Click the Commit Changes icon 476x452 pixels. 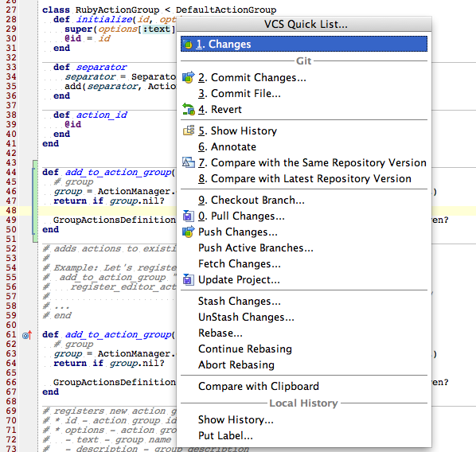pyautogui.click(x=189, y=77)
